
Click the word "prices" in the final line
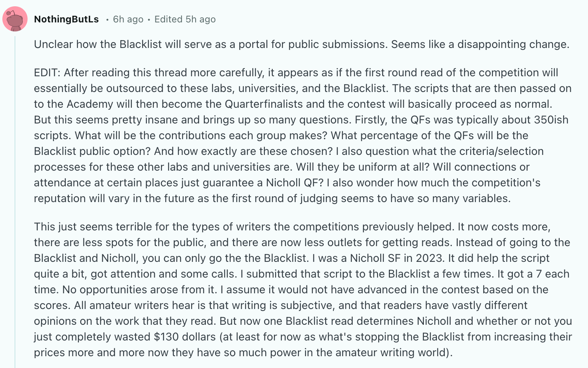click(x=49, y=353)
